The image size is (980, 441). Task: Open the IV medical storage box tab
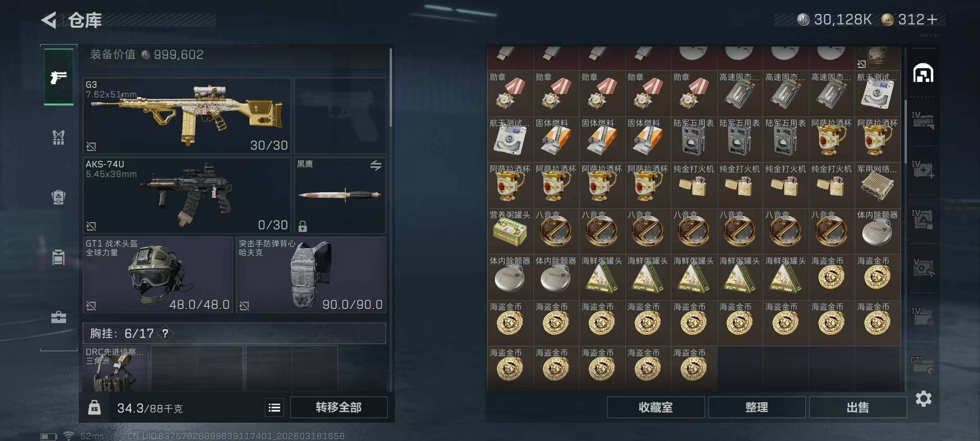(x=923, y=169)
